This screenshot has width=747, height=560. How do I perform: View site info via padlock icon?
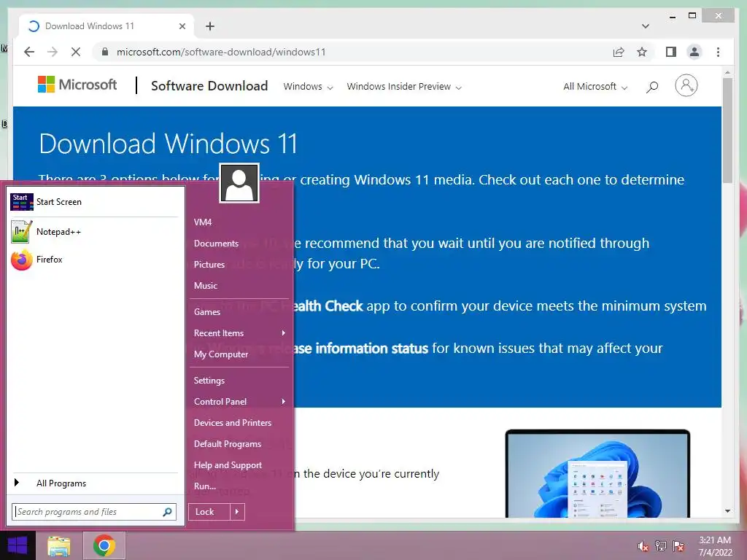[105, 52]
